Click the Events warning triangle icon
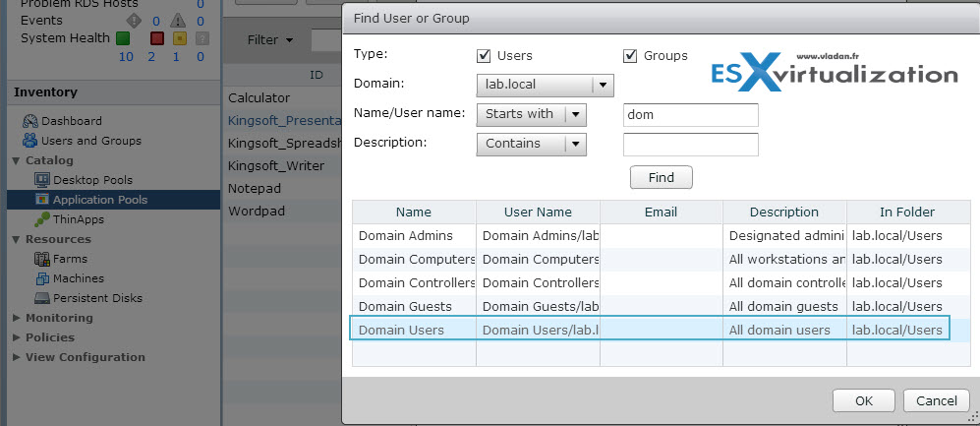This screenshot has width=980, height=426. pyautogui.click(x=179, y=21)
